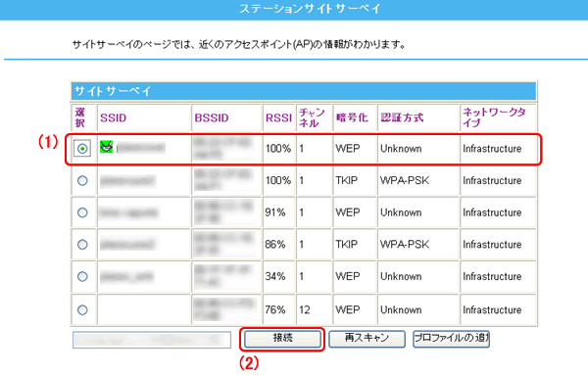
Task: Pick the radio button for the channel 12 network
Action: (82, 309)
